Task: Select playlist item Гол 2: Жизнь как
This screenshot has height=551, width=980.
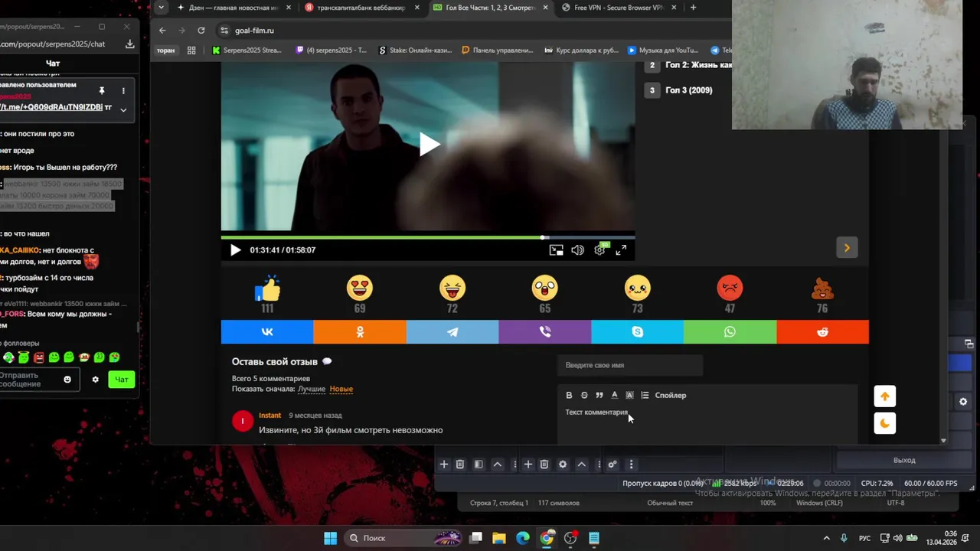Action: (x=699, y=65)
